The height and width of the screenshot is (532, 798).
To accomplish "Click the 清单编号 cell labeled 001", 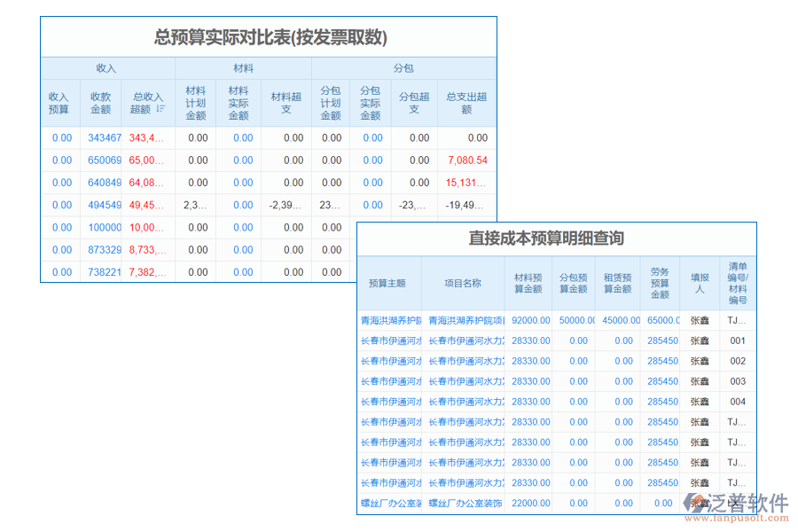I will (x=738, y=340).
